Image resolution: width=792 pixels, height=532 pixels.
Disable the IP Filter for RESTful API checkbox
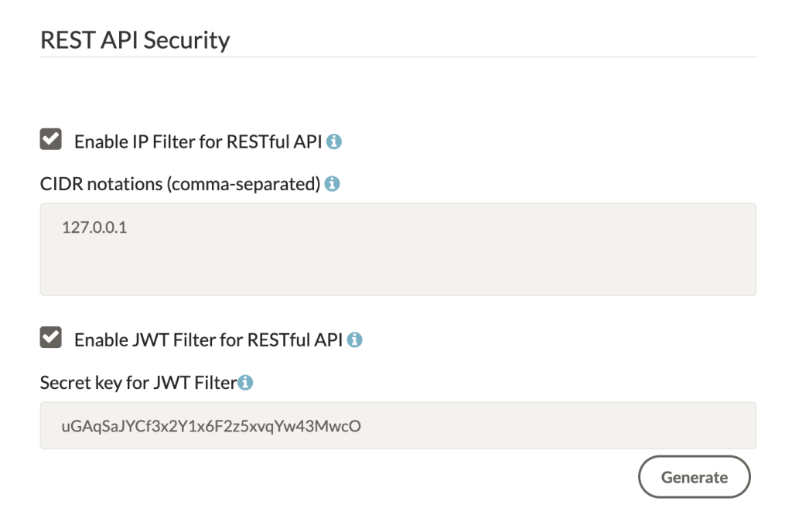50,139
